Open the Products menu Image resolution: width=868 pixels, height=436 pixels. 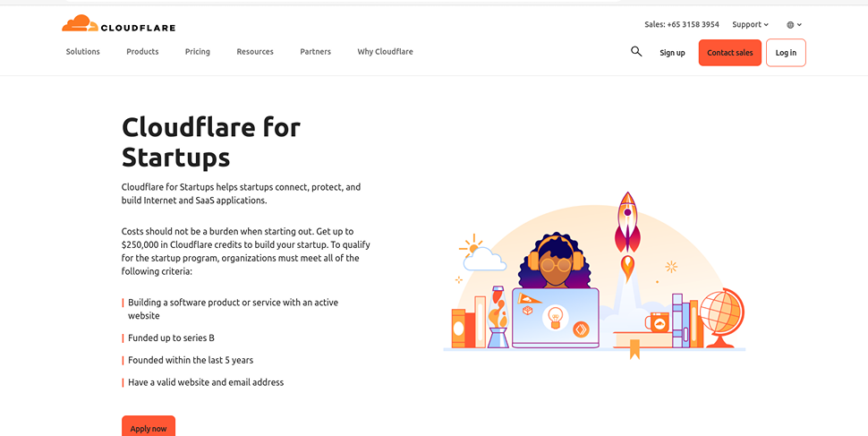click(142, 52)
